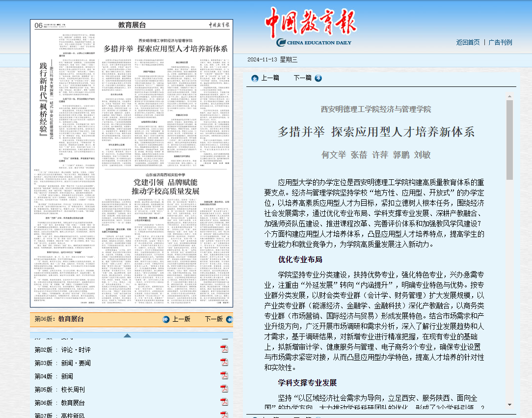Open PDF icon for 第05版 校长周刊
The image size is (532, 418).
tap(224, 389)
